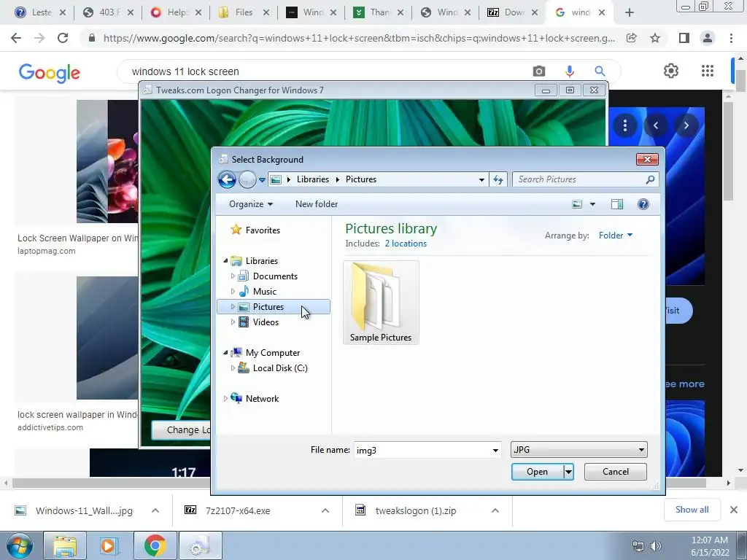Select Local Disk (C:)
747x560 pixels.
(x=280, y=368)
